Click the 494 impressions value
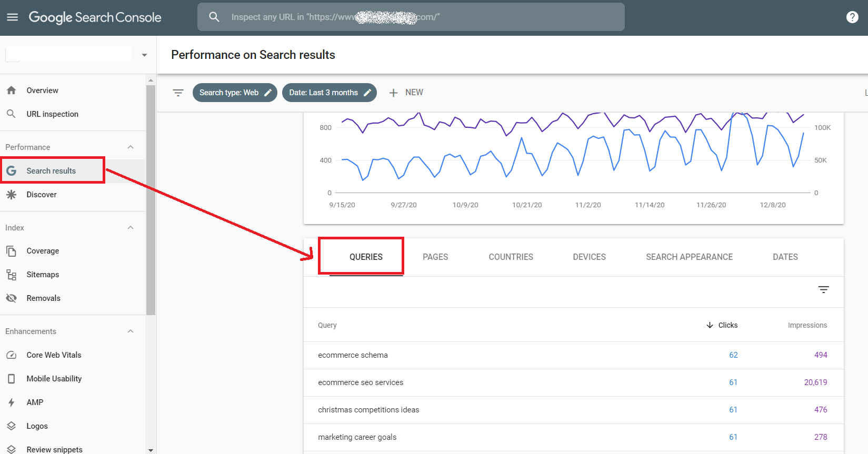Viewport: 868px width, 454px height. pos(821,355)
